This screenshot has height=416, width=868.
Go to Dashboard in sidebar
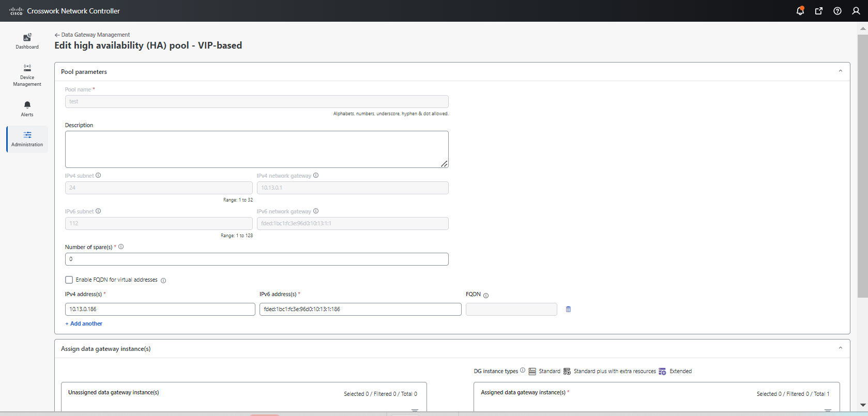pos(27,41)
